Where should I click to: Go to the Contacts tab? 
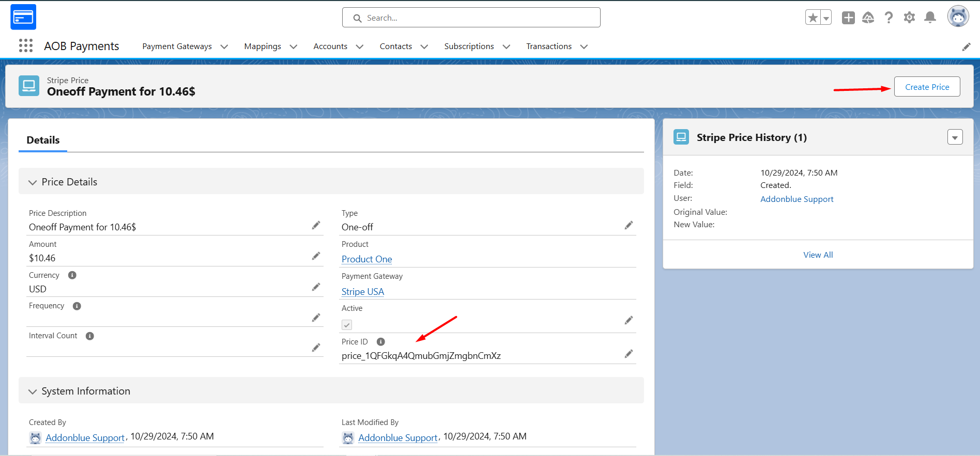click(x=396, y=46)
